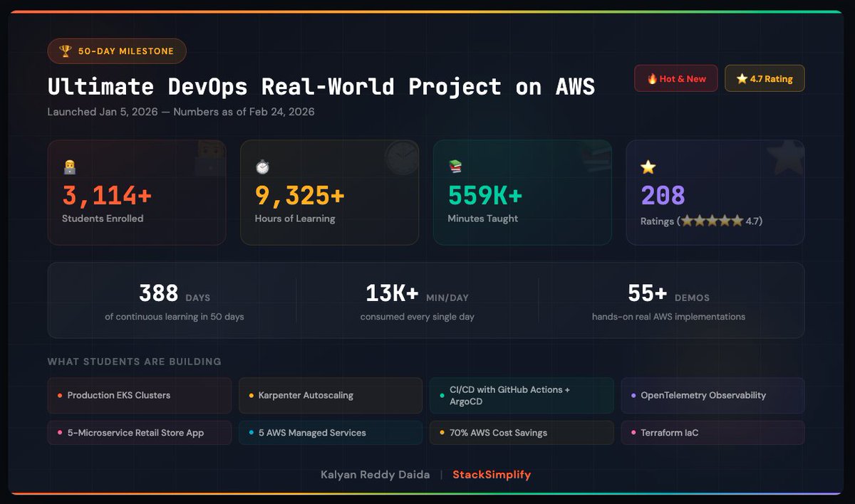Click the "Minutes Taught" label
This screenshot has height=504, width=855.
(x=483, y=219)
